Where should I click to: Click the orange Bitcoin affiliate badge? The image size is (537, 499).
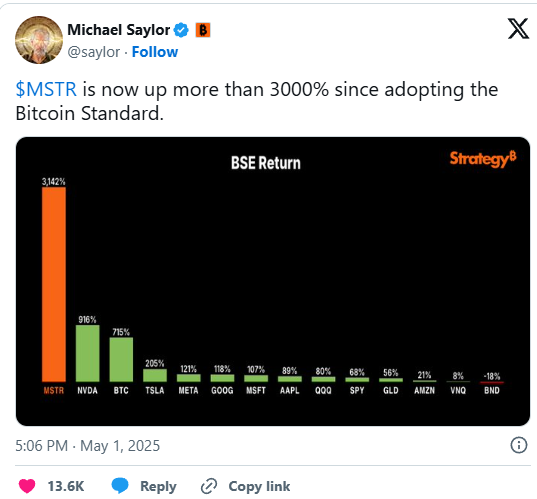(x=203, y=30)
